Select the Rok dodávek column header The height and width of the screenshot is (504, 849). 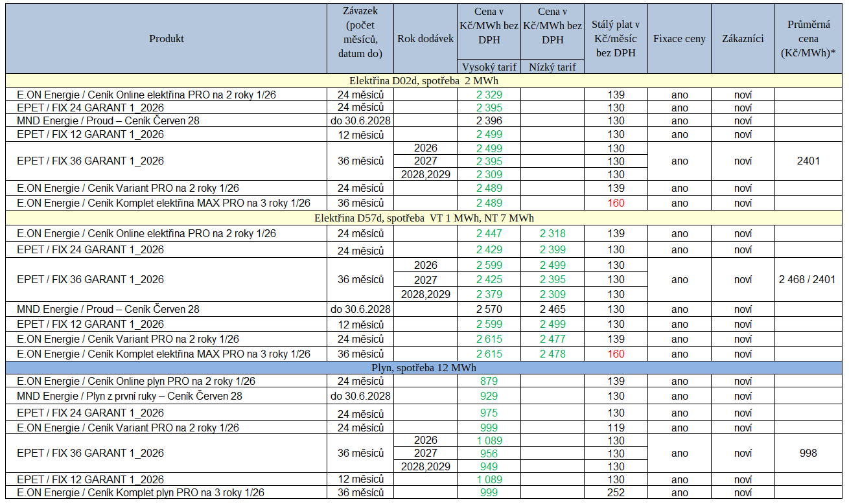tap(425, 38)
